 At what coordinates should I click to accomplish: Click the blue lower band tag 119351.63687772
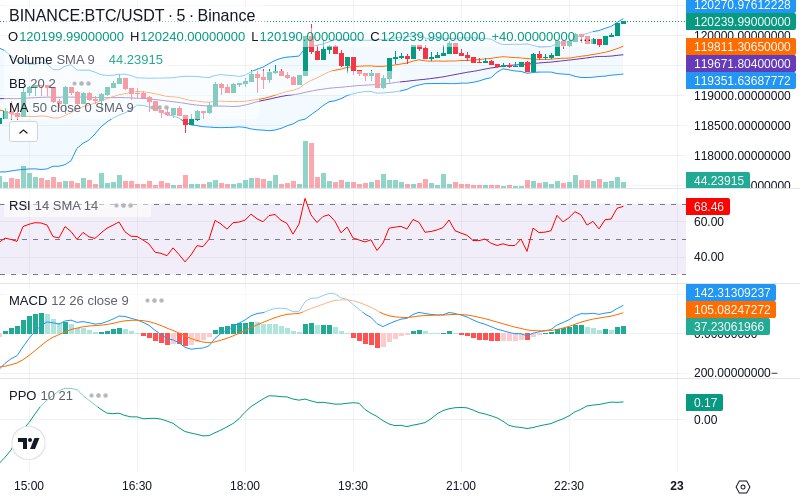[x=741, y=81]
